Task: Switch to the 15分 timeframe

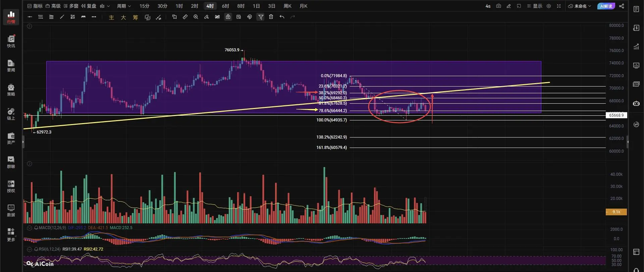Action: tap(144, 6)
